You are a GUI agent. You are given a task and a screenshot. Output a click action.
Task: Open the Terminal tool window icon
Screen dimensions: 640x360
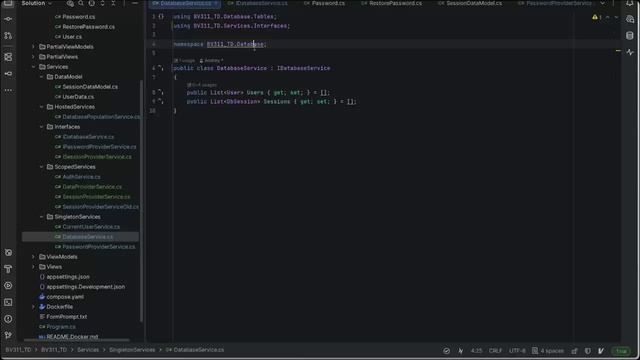click(x=8, y=302)
